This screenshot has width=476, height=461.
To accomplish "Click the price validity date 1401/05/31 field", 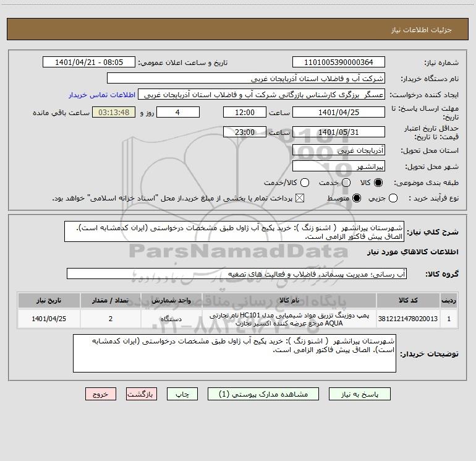I will 339,132.
